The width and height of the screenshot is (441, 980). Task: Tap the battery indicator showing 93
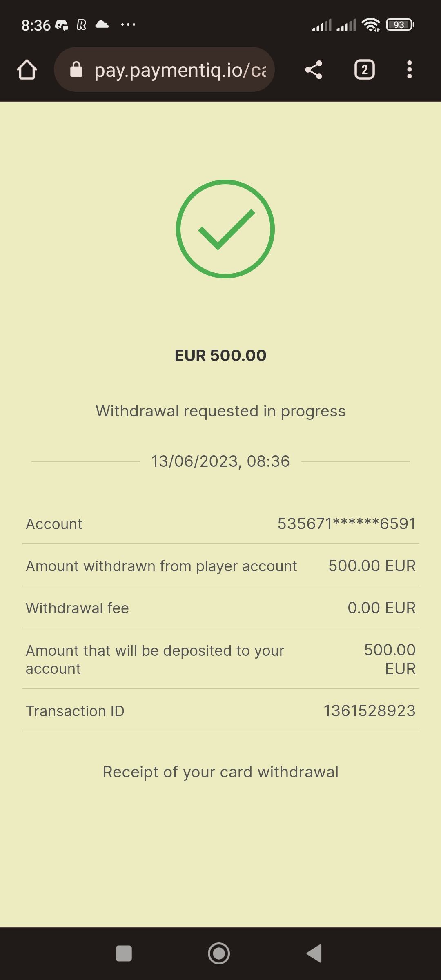(x=400, y=25)
